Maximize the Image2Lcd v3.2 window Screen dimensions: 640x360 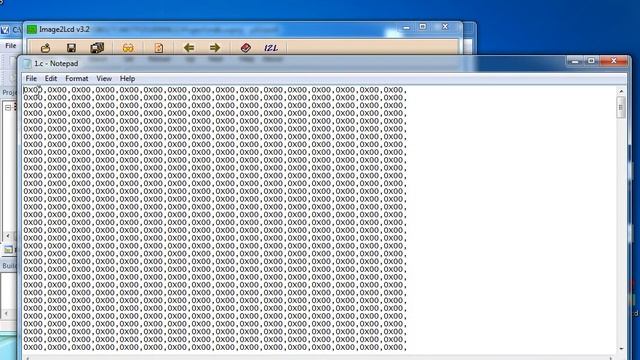[x=423, y=27]
